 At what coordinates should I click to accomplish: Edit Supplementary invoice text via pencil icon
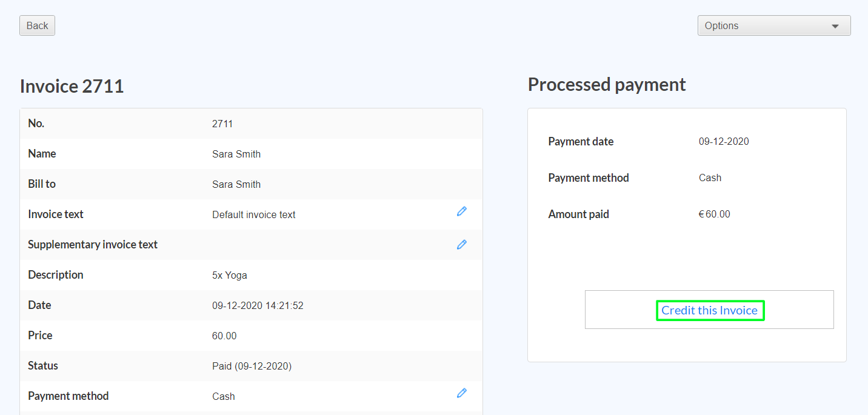pos(462,244)
